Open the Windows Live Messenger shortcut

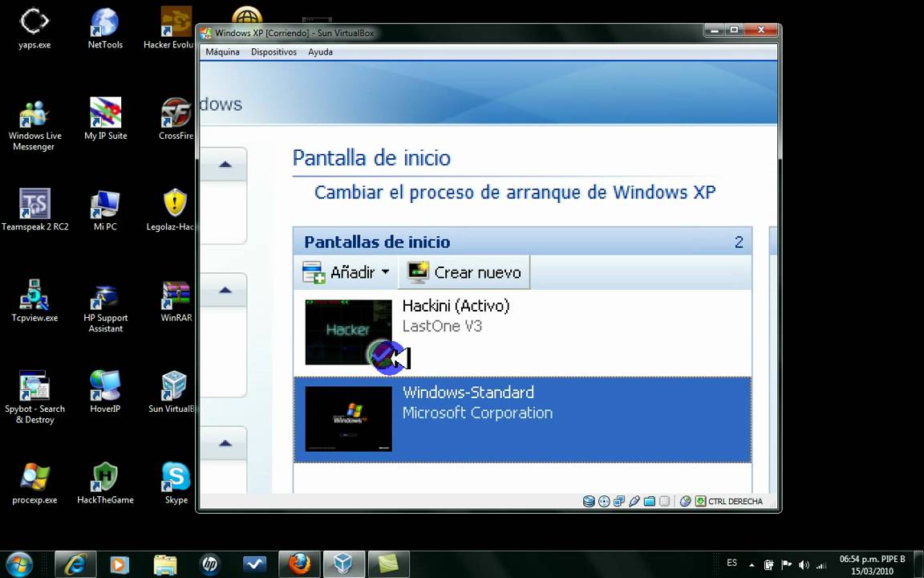coord(34,125)
